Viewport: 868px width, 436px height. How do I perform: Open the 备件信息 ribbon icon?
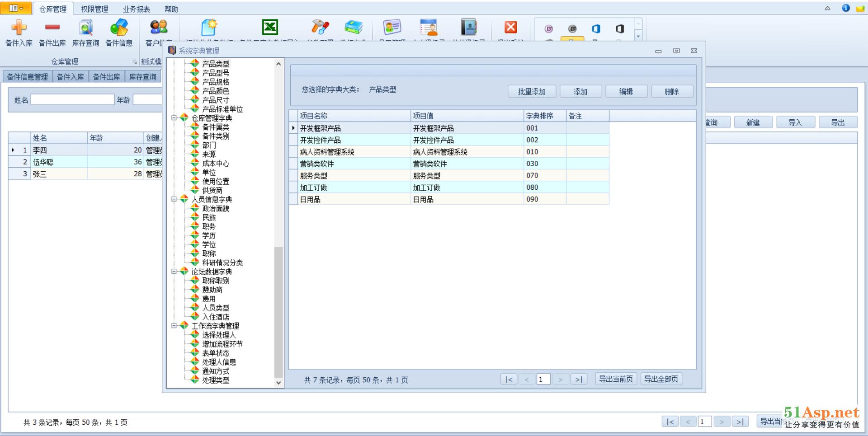[x=119, y=28]
